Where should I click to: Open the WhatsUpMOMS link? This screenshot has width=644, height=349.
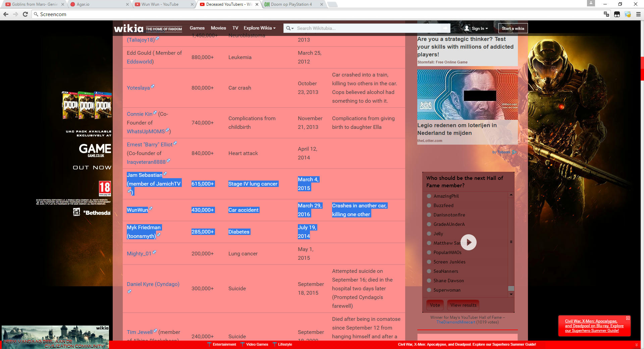(x=146, y=132)
